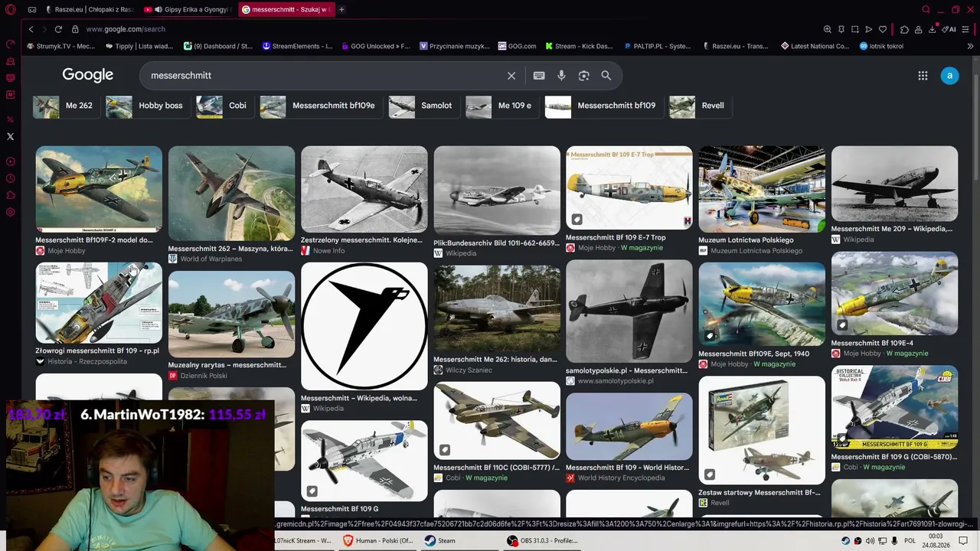Image resolution: width=980 pixels, height=551 pixels.
Task: Open the StreamElements bookmark
Action: (x=297, y=46)
